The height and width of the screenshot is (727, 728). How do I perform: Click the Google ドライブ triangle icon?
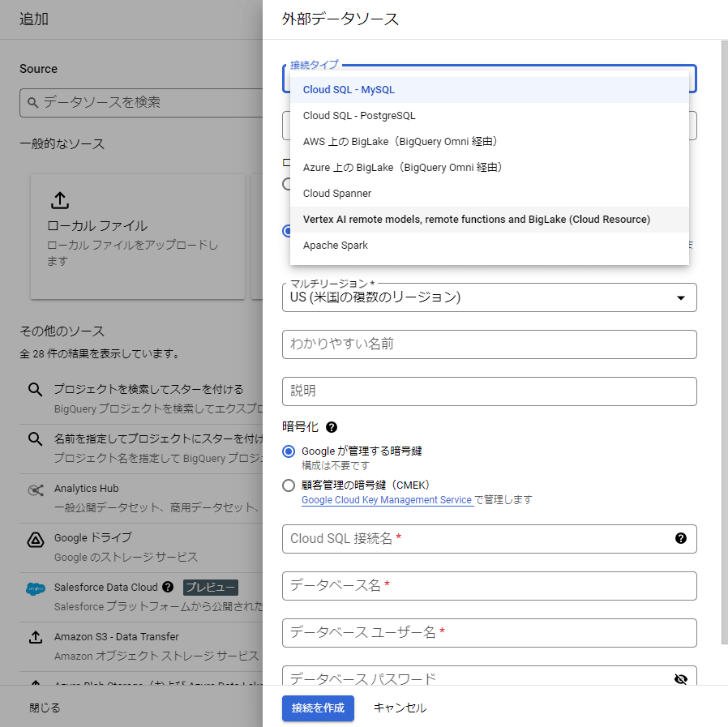(36, 540)
